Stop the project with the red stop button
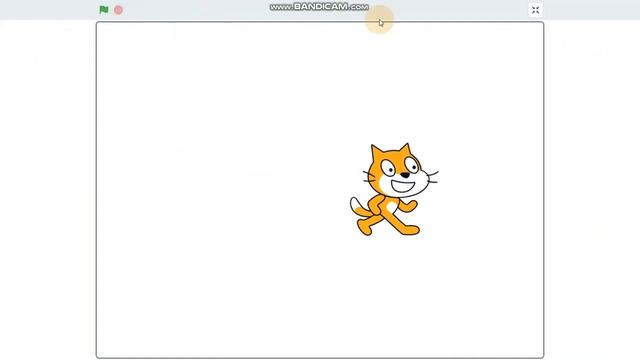The image size is (640, 360). 118,10
